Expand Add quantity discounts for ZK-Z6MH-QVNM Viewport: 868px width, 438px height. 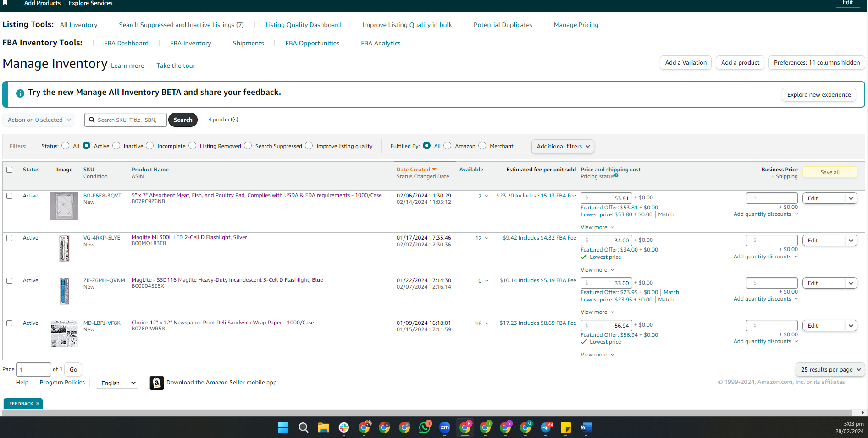(x=766, y=299)
